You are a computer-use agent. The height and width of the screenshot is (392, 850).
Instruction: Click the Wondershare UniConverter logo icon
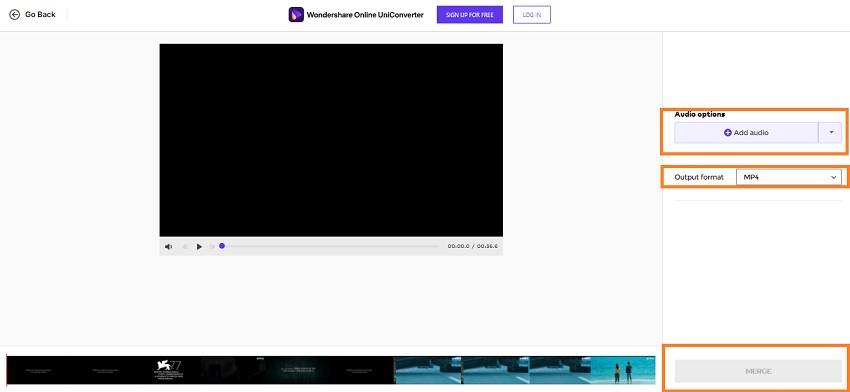point(296,15)
